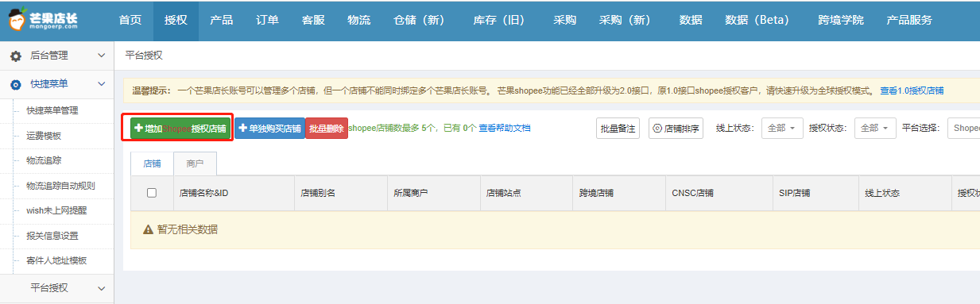980x304 pixels.
Task: Open the 订单 top menu
Action: (268, 20)
